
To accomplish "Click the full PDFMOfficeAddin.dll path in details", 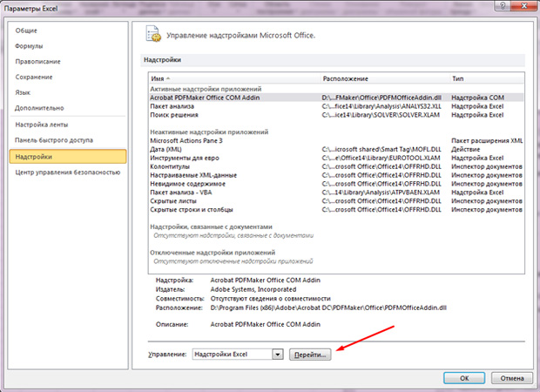I will pos(328,308).
